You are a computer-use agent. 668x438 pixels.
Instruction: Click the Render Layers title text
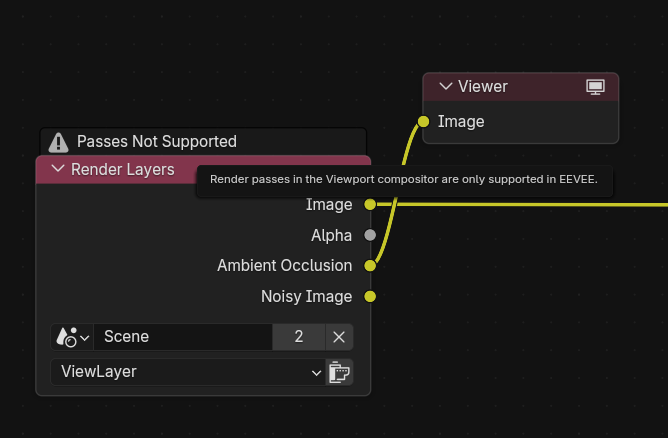pyautogui.click(x=123, y=170)
